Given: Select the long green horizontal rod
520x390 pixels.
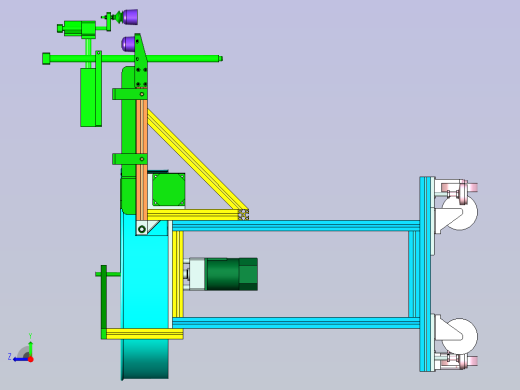Looking at the screenshot, I should [x=133, y=59].
